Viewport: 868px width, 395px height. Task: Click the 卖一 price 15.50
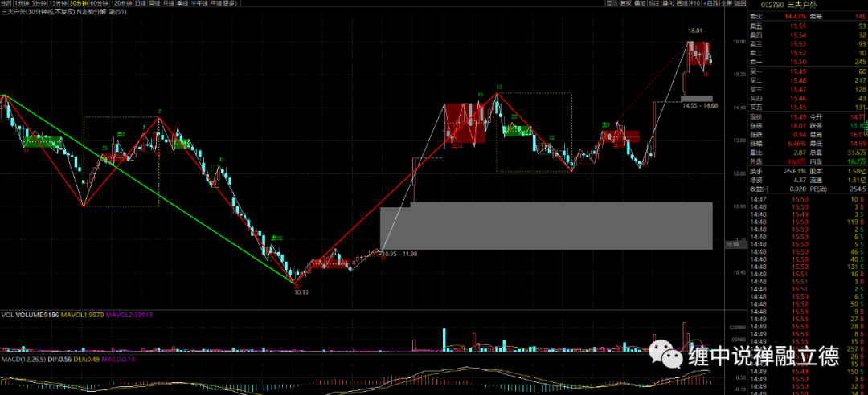tap(798, 61)
